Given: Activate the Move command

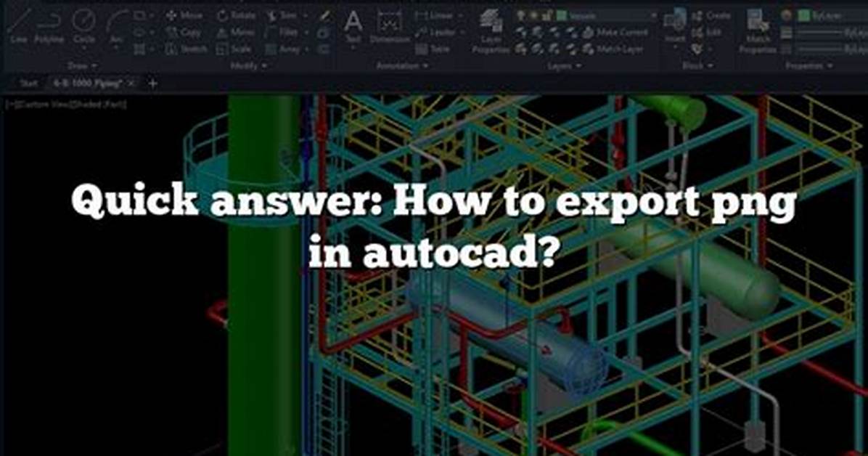Looking at the screenshot, I should 184,15.
